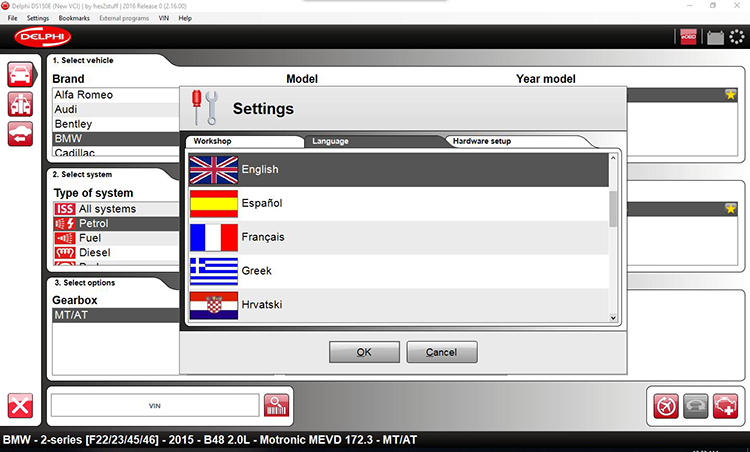Select Cadillac brand
The image size is (750, 452).
click(116, 152)
